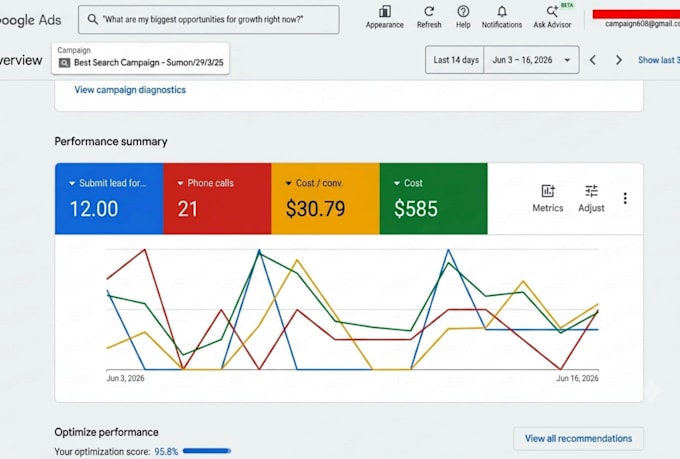Image resolution: width=680 pixels, height=459 pixels.
Task: Open the performance card three-dot menu
Action: pos(625,198)
